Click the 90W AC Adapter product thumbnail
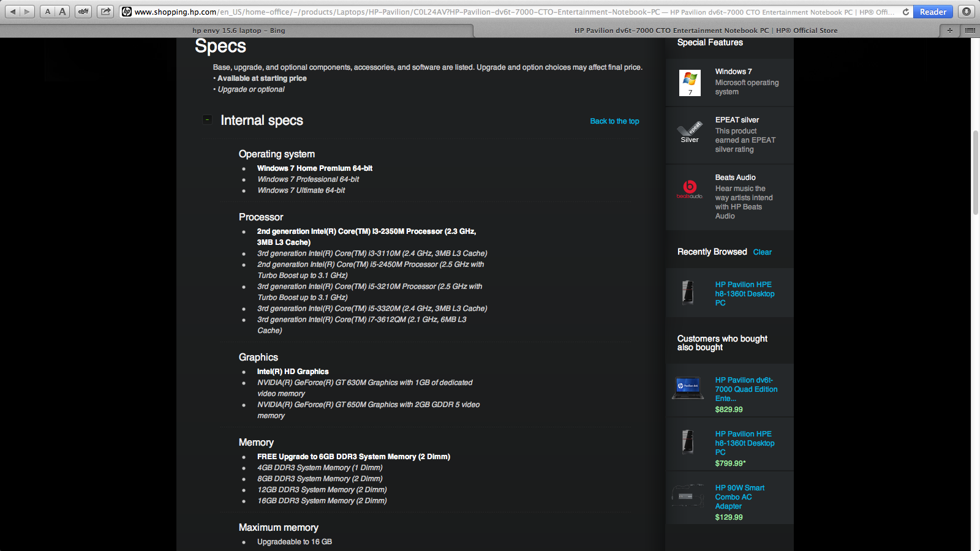This screenshot has width=980, height=551. click(x=688, y=495)
